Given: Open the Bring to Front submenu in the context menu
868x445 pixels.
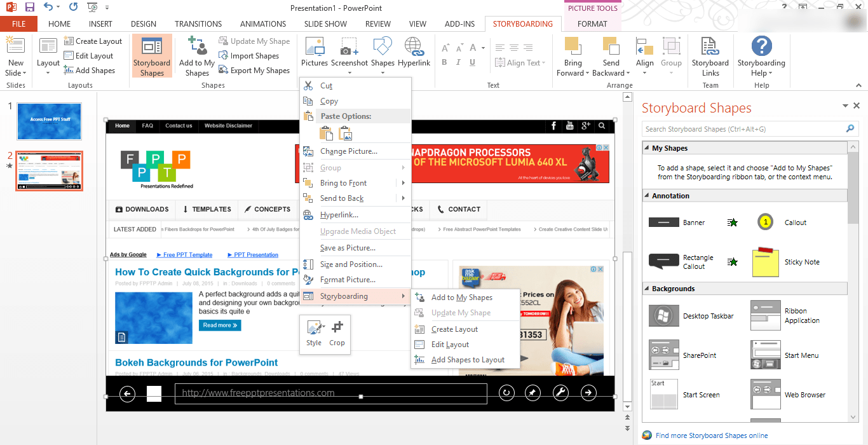Looking at the screenshot, I should pos(356,183).
